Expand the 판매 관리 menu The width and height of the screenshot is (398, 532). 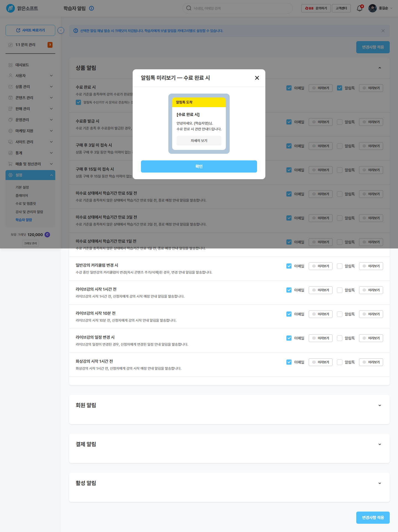(30, 109)
